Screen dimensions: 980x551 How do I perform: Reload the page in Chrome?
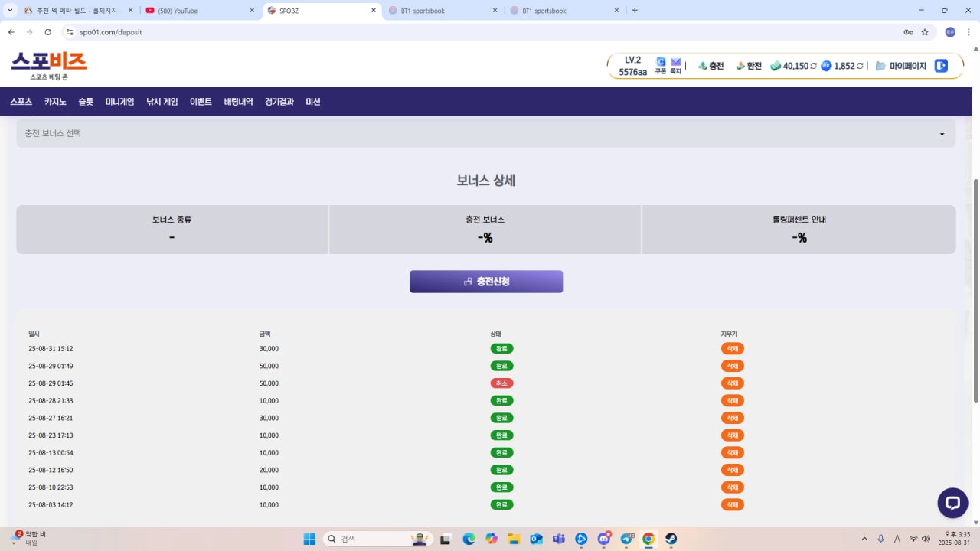[48, 32]
